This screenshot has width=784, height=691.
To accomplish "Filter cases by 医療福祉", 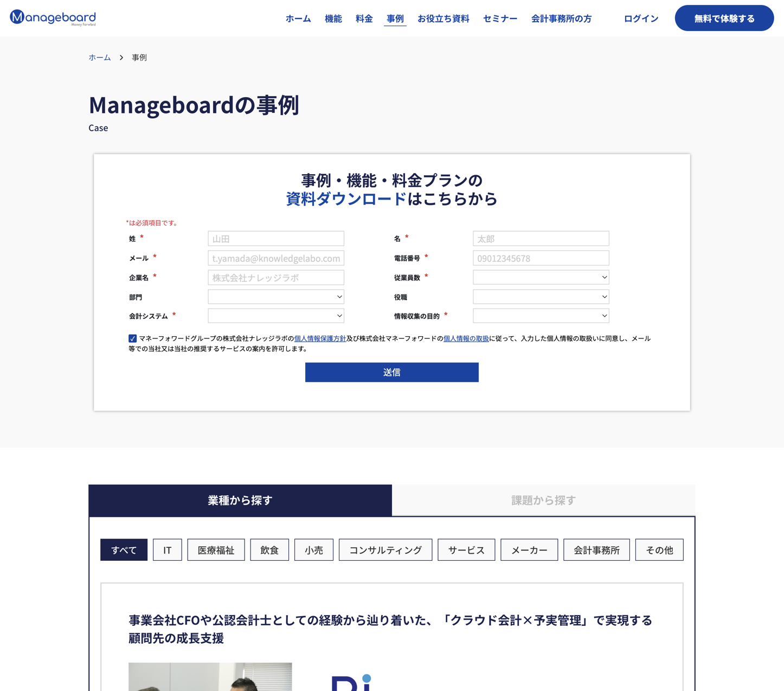I will (216, 550).
